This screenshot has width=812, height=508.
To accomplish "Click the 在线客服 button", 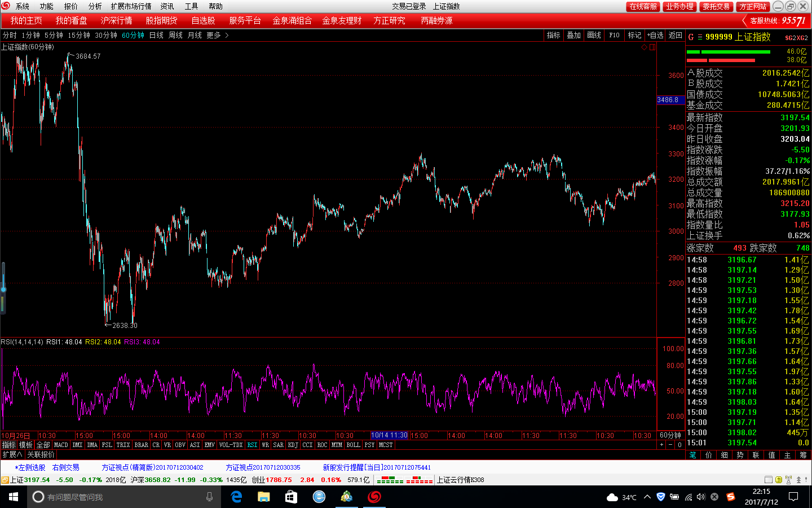I will click(643, 6).
